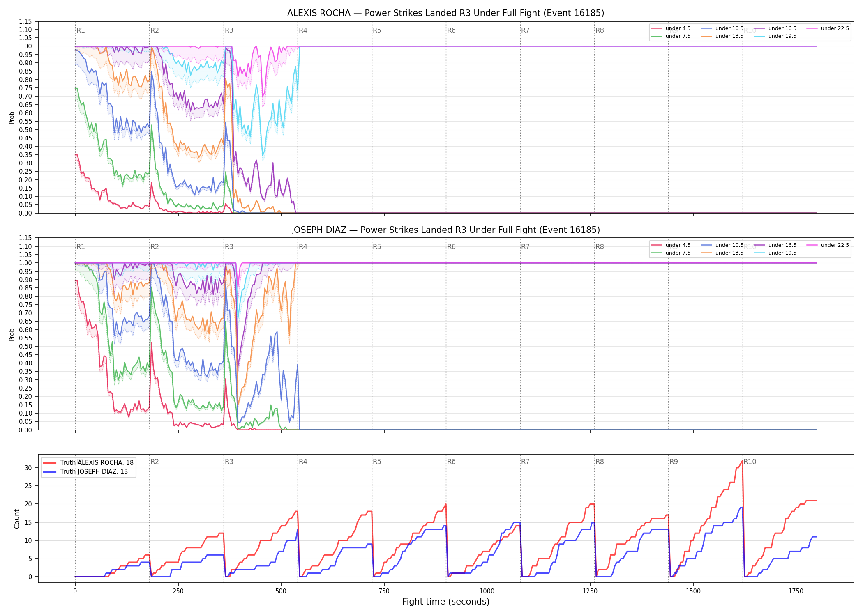The width and height of the screenshot is (863, 616).
Task: Click the 0.50 tick label on the Joseph Diaz chart
Action: pos(25,346)
